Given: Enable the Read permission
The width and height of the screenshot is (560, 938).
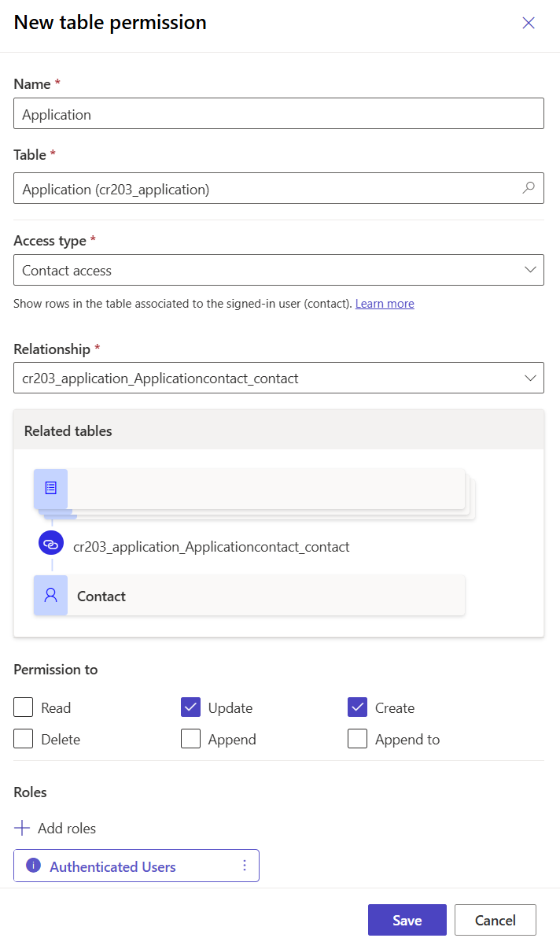Looking at the screenshot, I should [23, 707].
